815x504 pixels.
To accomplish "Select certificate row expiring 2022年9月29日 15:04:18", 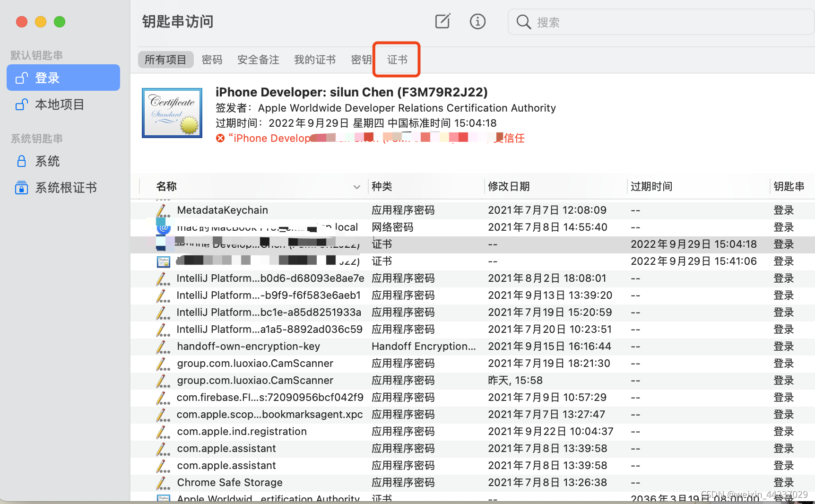I will coord(473,244).
